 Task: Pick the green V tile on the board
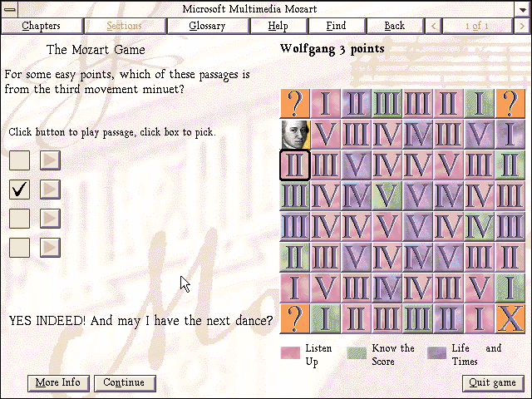pos(387,196)
